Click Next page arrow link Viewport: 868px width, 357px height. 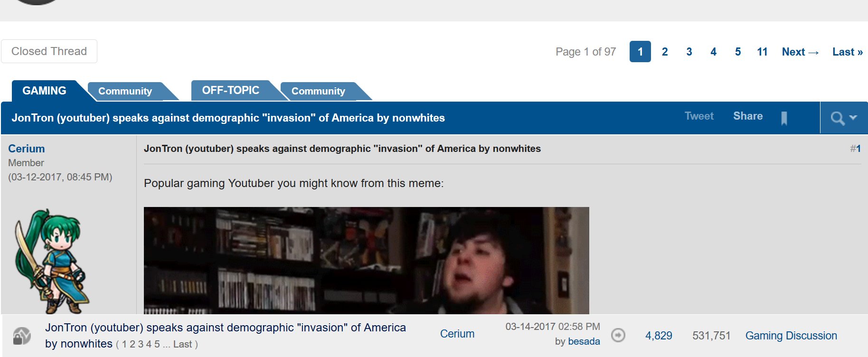[x=801, y=52]
